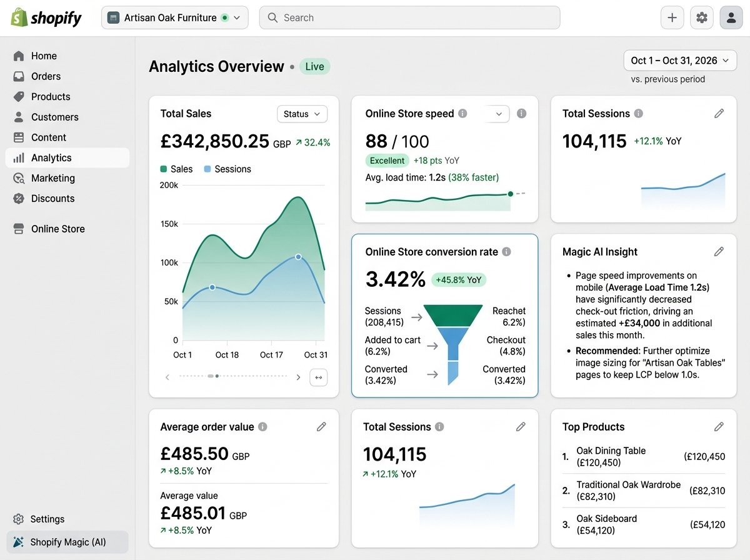
Task: Open Marketing in the sidebar
Action: tap(67, 178)
